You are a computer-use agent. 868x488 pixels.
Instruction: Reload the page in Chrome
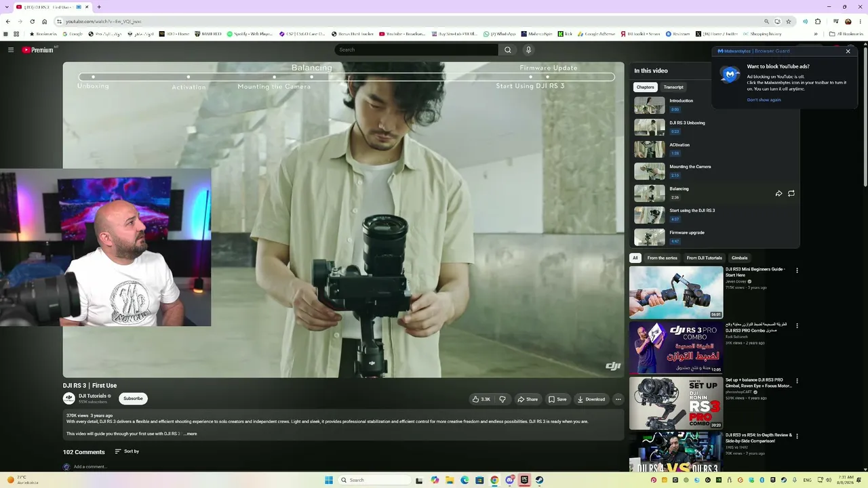32,22
